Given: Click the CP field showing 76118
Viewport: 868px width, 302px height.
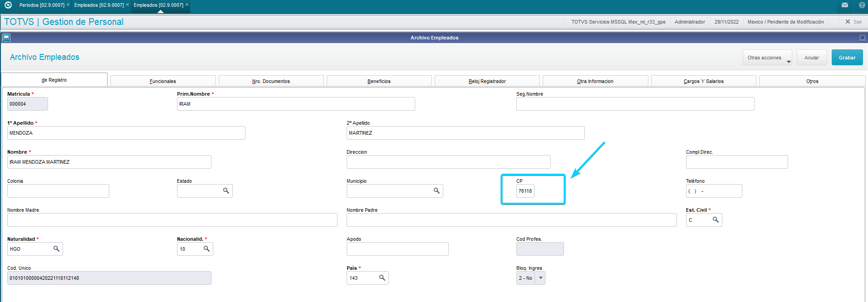Looking at the screenshot, I should 525,191.
